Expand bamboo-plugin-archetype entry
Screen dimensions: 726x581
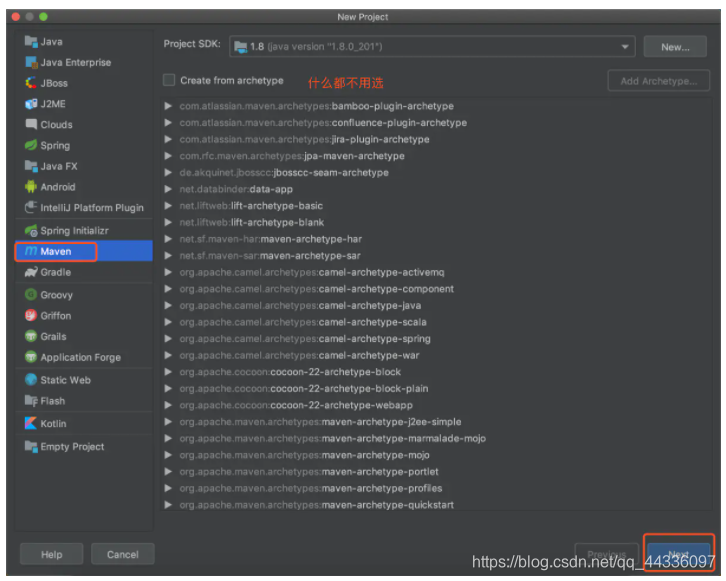168,106
